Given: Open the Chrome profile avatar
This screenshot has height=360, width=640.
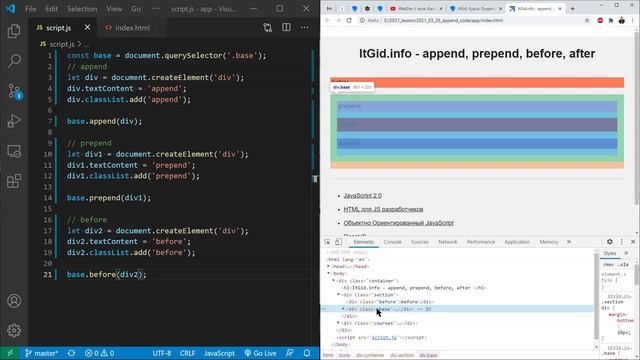Looking at the screenshot, I should pyautogui.click(x=622, y=20).
